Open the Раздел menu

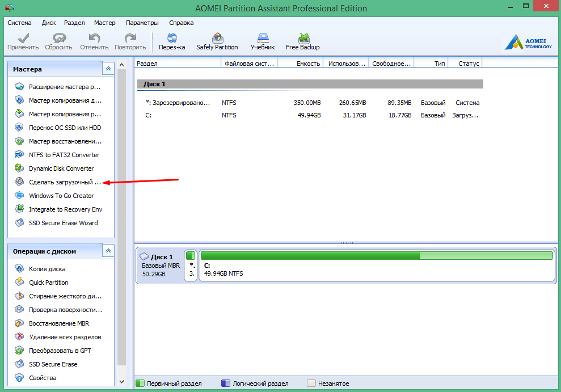(x=74, y=23)
